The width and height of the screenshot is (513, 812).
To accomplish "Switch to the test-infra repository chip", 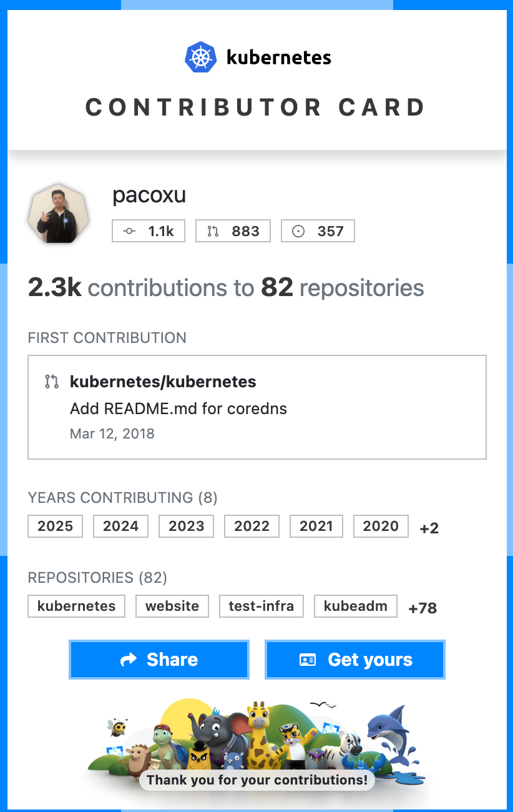I will click(x=261, y=606).
